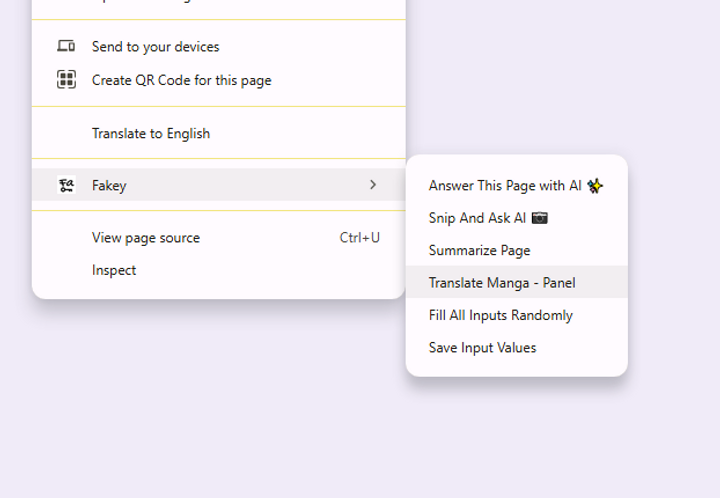Viewport: 720px width, 498px height.
Task: Click the camera icon beside Snip And Ask AI
Action: coord(540,218)
